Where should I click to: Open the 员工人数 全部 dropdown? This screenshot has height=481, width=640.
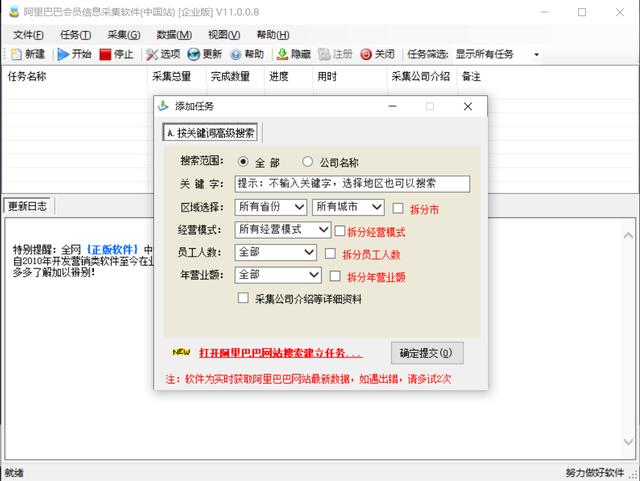click(x=276, y=252)
